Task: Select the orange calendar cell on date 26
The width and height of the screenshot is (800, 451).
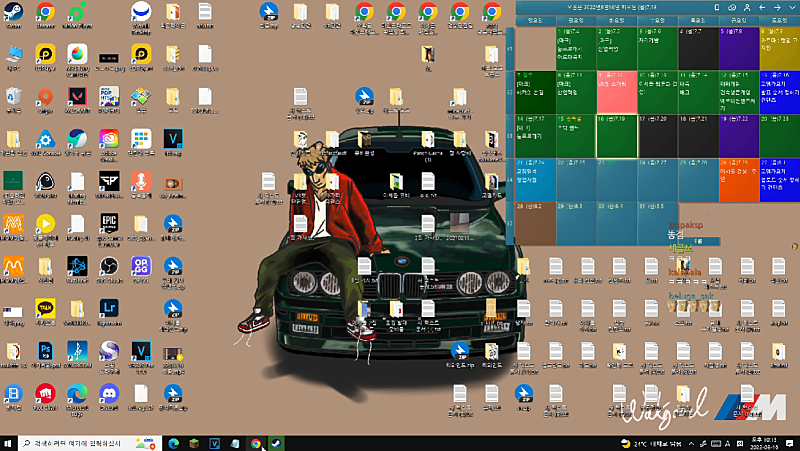Action: pyautogui.click(x=738, y=178)
